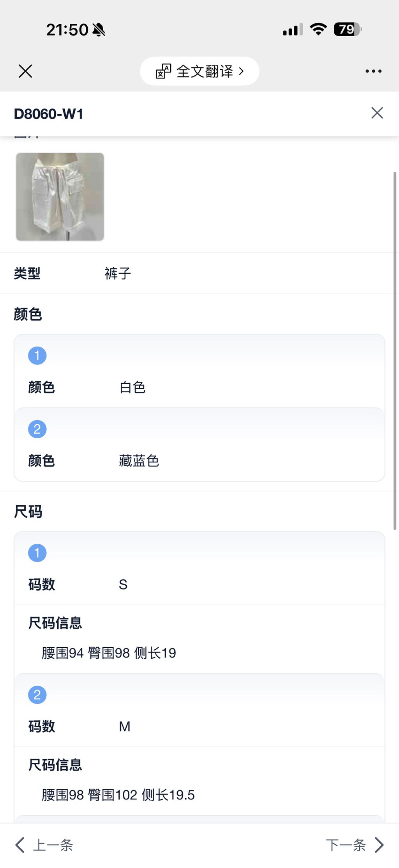Select the 白色 color value

[132, 388]
